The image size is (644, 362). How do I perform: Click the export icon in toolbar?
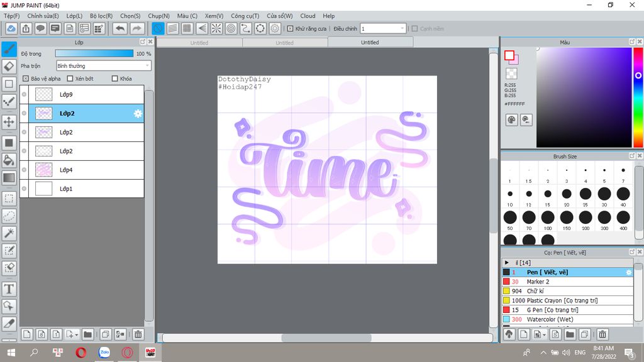click(26, 28)
